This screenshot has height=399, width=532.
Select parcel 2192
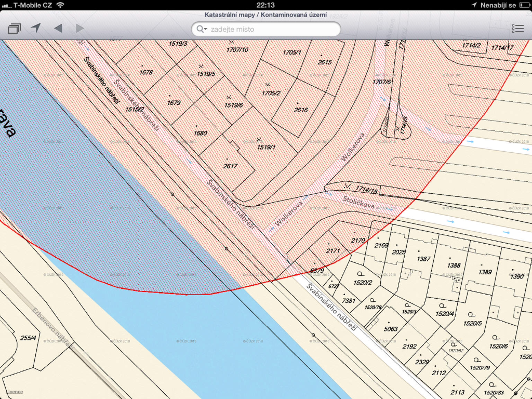click(409, 347)
